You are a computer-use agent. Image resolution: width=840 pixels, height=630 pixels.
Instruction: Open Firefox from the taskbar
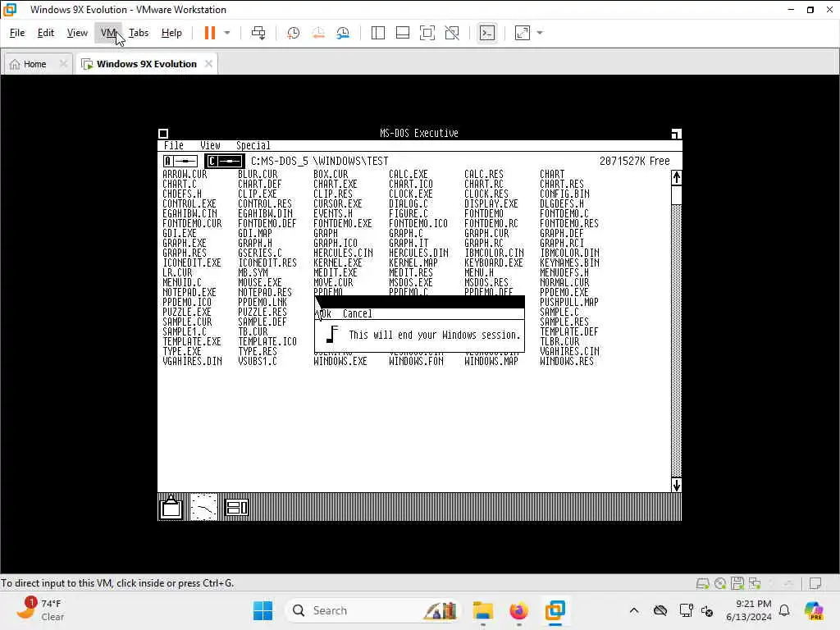click(518, 610)
